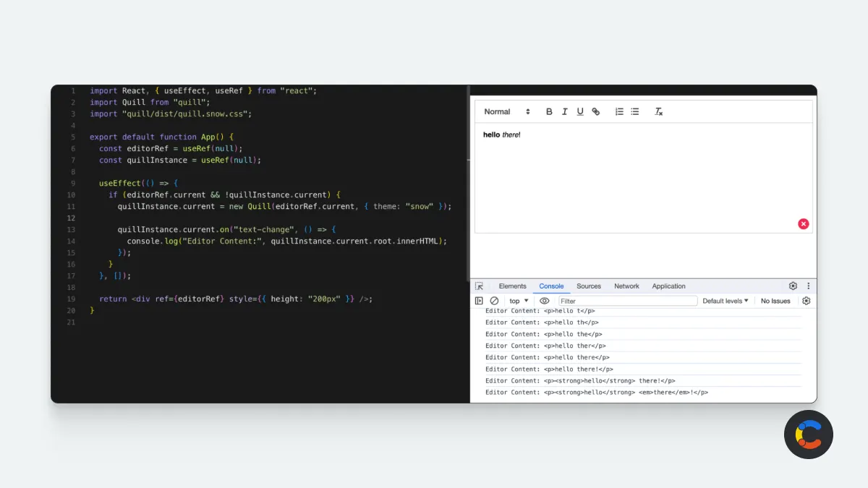Screen dimensions: 868x488
Task: Activate the DevTools inspect element picker
Action: [479, 286]
